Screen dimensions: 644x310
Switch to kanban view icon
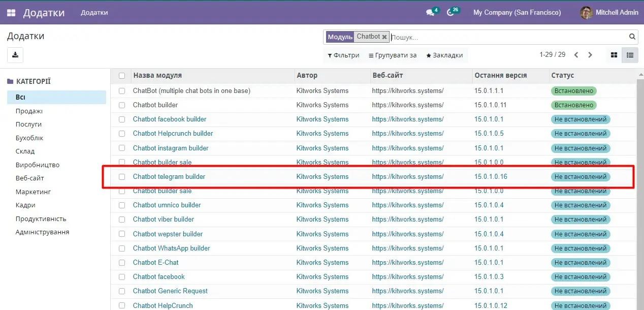[x=614, y=55]
